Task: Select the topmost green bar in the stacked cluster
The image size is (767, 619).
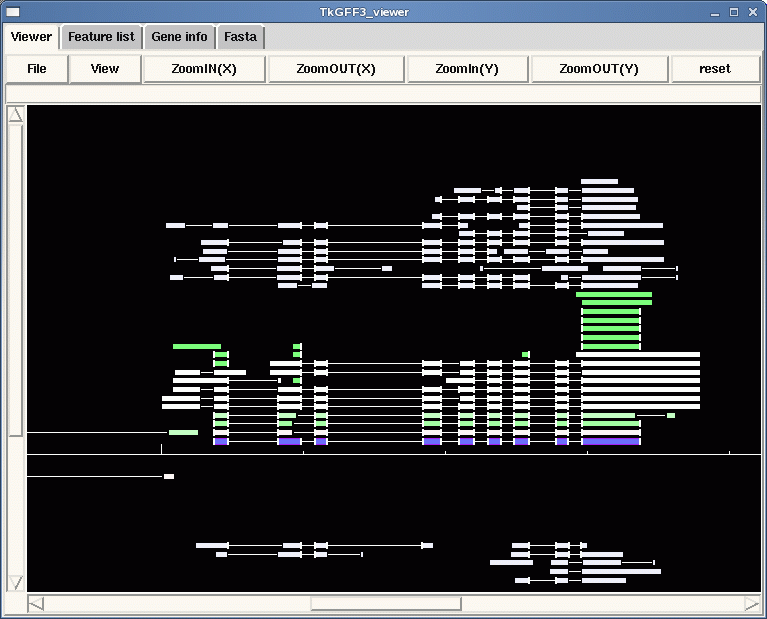Action: (614, 295)
